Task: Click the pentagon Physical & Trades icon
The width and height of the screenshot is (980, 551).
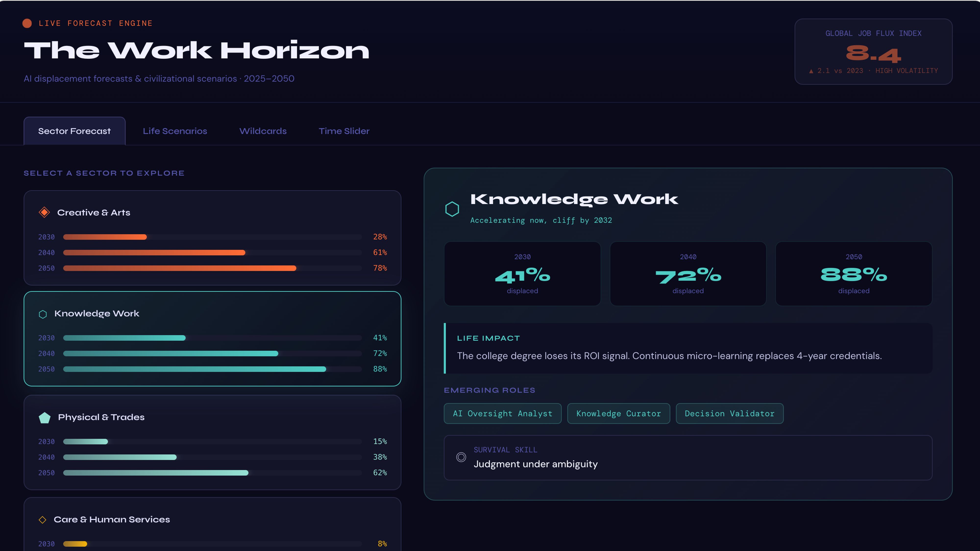Action: pos(45,418)
